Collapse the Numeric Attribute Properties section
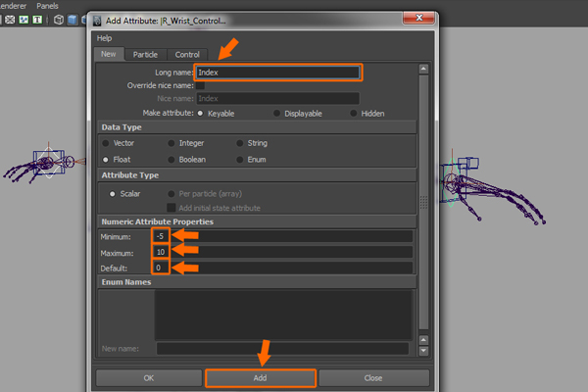Viewport: 588px width, 392px height. coord(257,221)
